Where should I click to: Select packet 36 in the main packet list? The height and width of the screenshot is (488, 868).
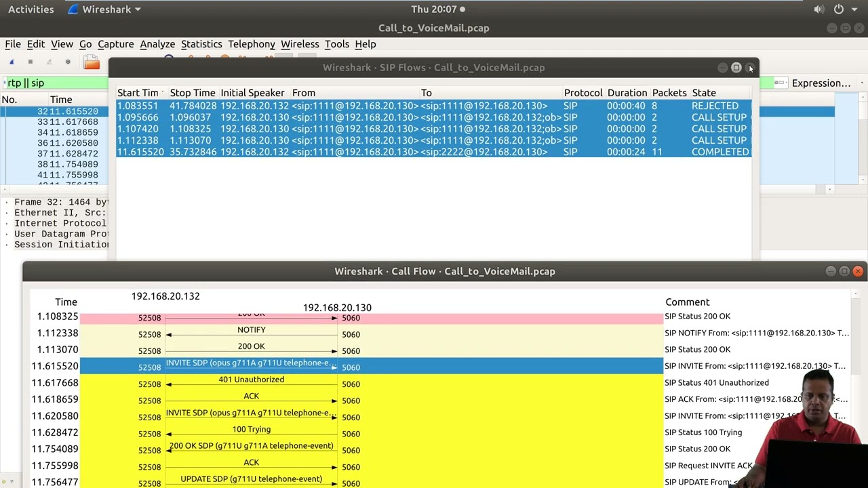point(54,143)
